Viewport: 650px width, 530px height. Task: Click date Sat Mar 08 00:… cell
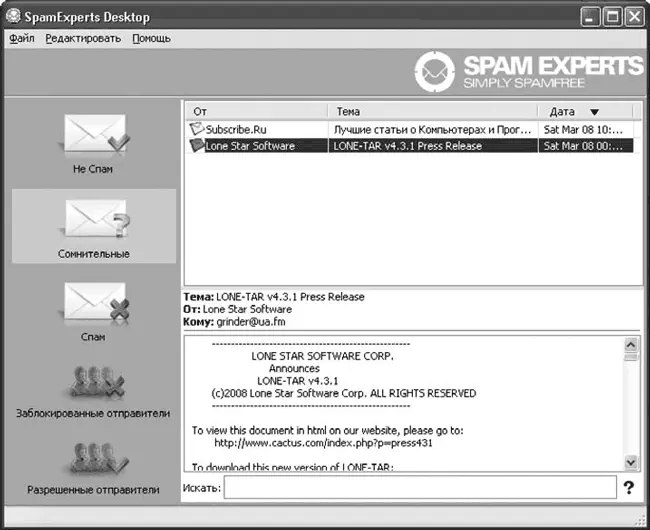[583, 146]
